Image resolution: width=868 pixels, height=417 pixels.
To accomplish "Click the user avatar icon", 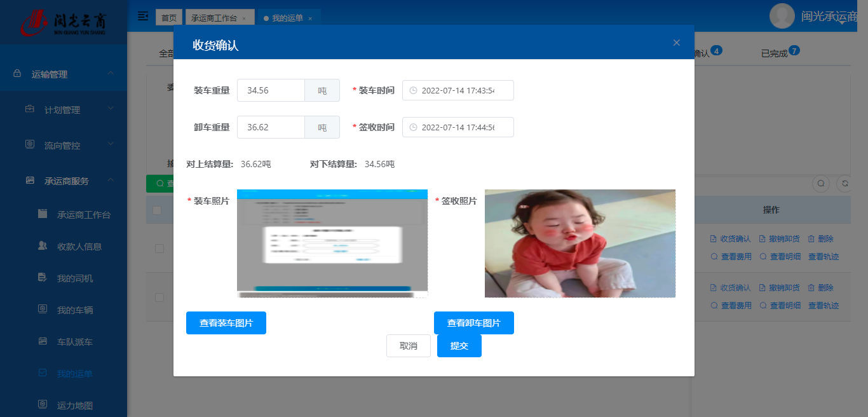I will pyautogui.click(x=782, y=16).
